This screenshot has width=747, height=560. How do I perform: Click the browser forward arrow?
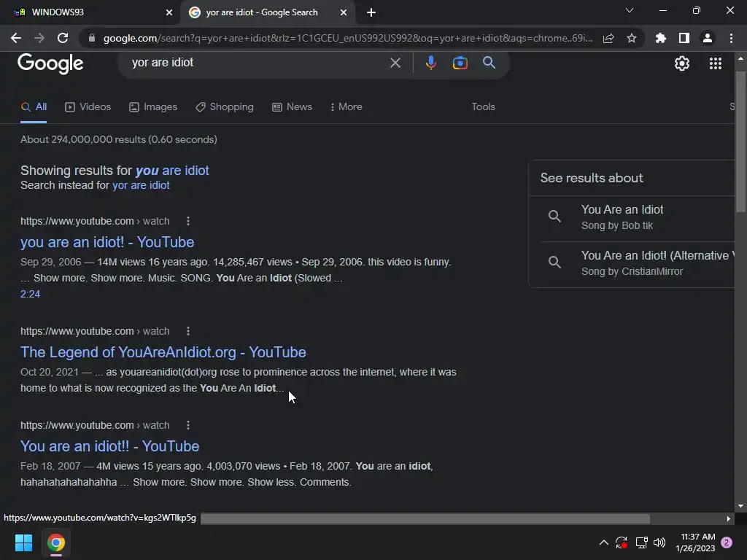39,38
